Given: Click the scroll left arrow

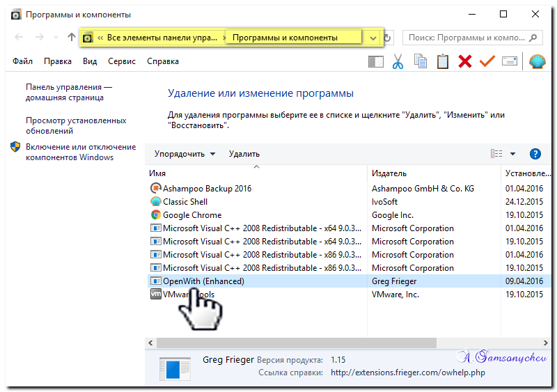Looking at the screenshot, I should pos(150,343).
